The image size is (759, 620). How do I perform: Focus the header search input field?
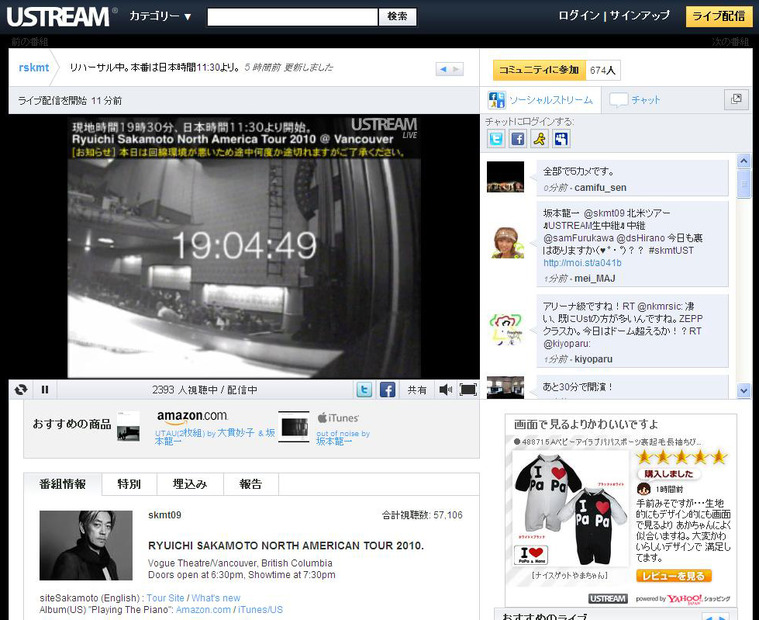click(292, 17)
